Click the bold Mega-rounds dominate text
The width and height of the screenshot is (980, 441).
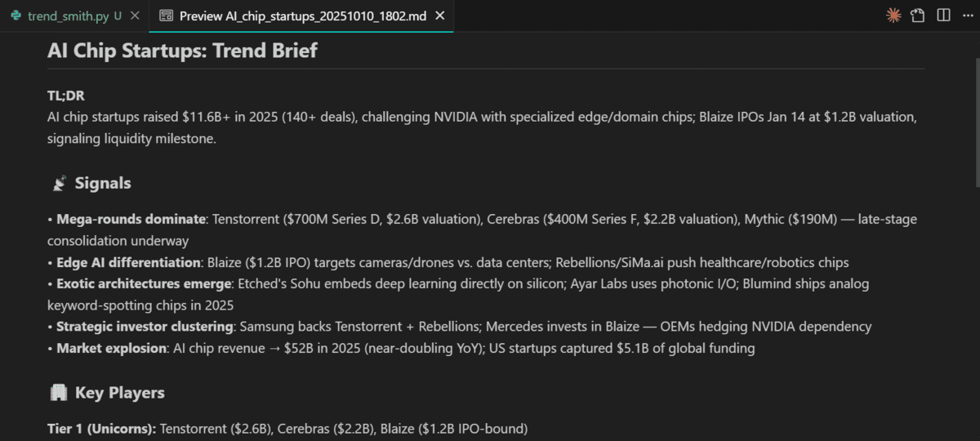[131, 220]
